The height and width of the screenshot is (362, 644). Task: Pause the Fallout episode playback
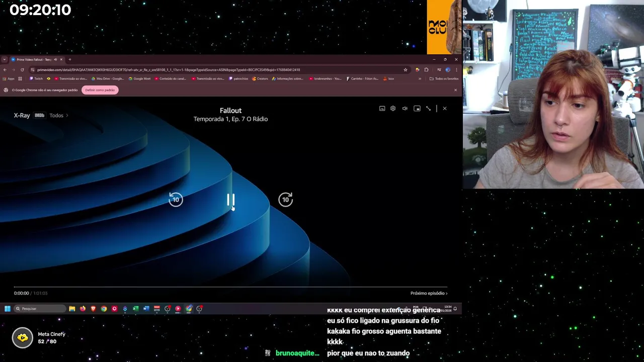[x=230, y=200]
